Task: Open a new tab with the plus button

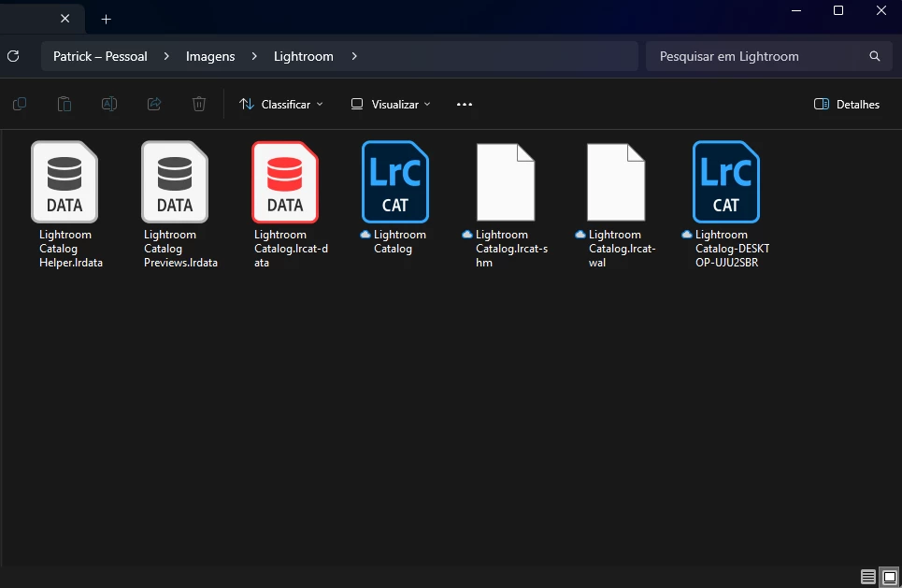Action: [106, 19]
